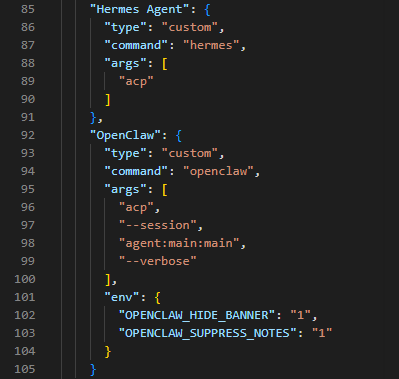Screen dimensions: 399x379
Task: Click the "command" key on line 94
Action: pyautogui.click(x=136, y=171)
